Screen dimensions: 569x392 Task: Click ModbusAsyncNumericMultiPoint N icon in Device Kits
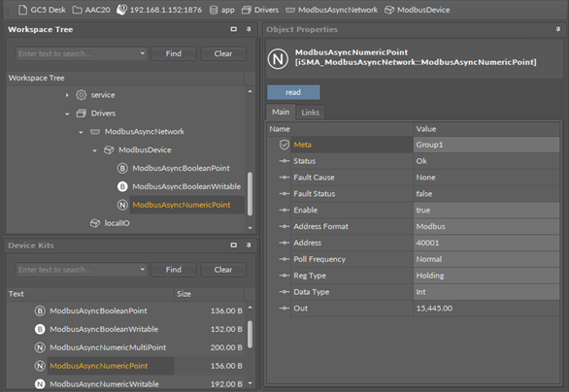pos(40,347)
